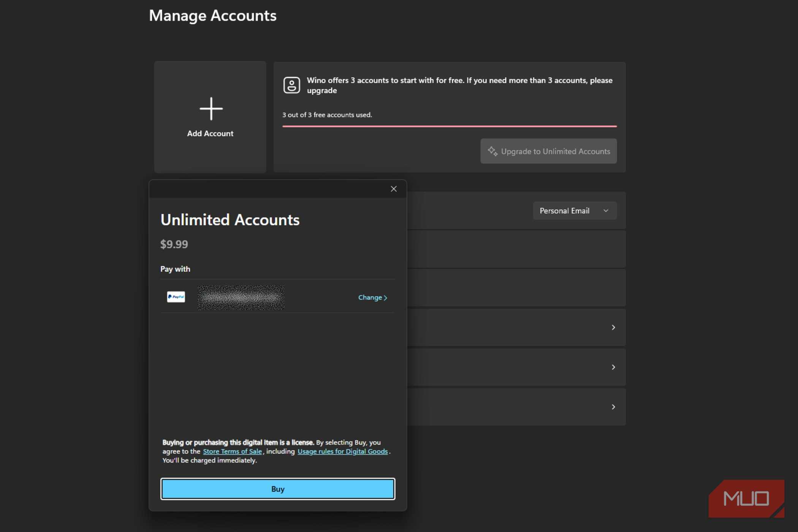Close the Unlimited Accounts purchase dialog
The width and height of the screenshot is (798, 532).
tap(394, 189)
